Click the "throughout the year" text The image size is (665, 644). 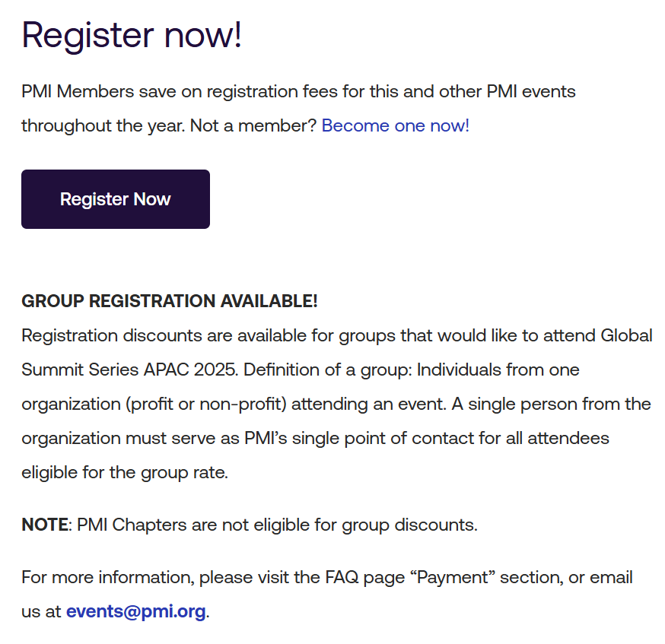click(102, 125)
